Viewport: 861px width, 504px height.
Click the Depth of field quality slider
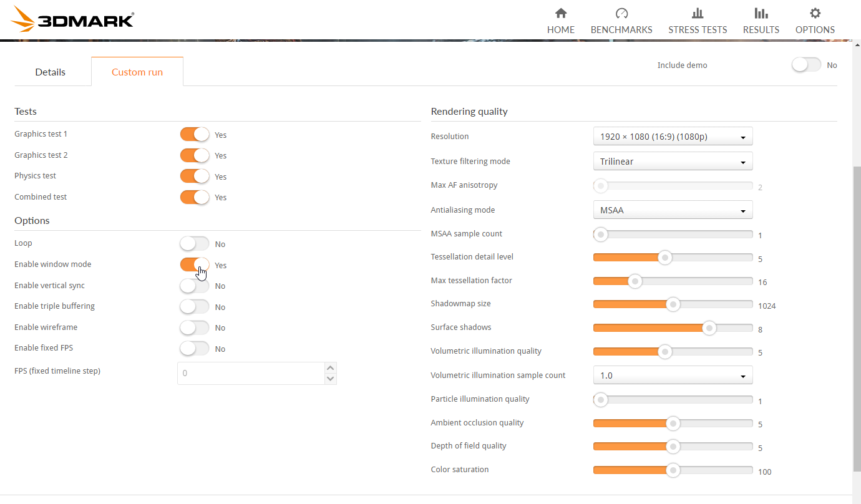pos(673,446)
